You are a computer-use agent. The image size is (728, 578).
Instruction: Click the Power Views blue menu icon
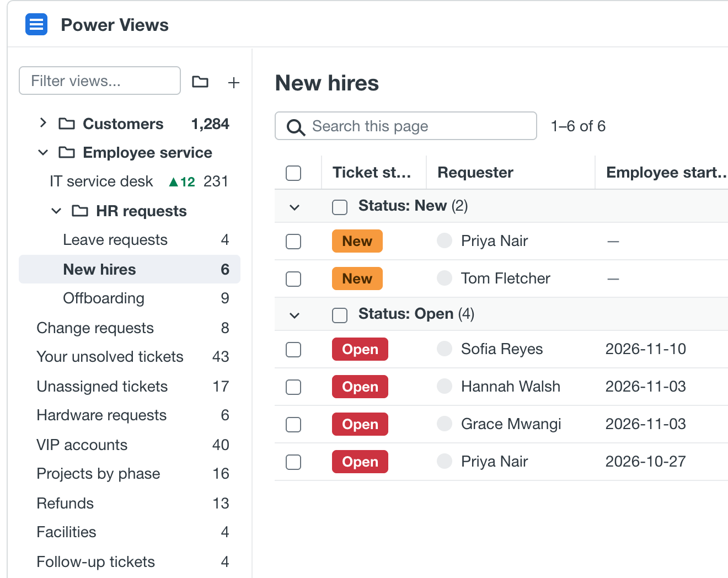[36, 24]
